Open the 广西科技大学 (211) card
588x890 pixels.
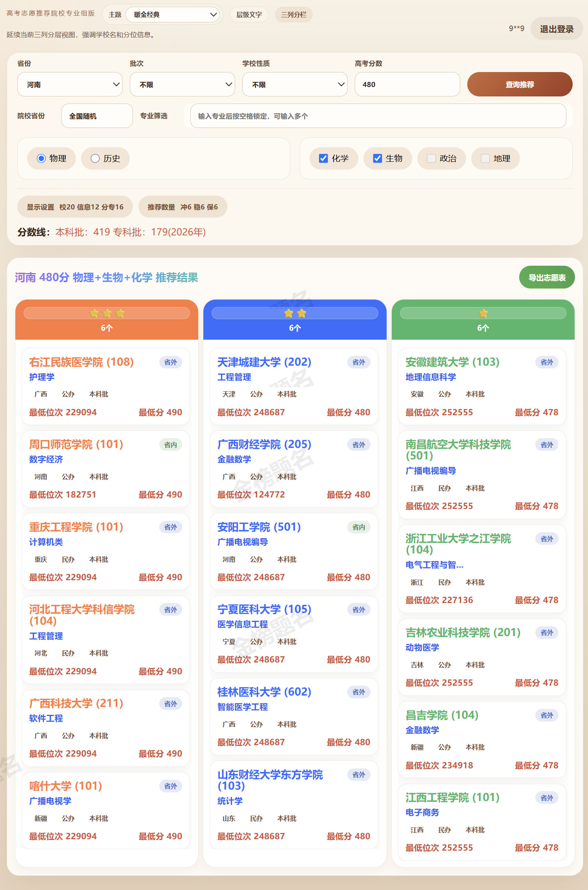pyautogui.click(x=106, y=728)
